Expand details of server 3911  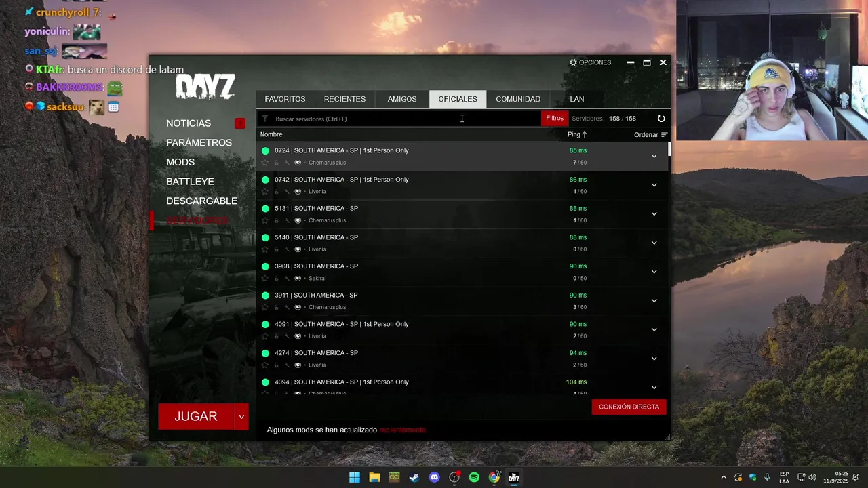(x=654, y=301)
